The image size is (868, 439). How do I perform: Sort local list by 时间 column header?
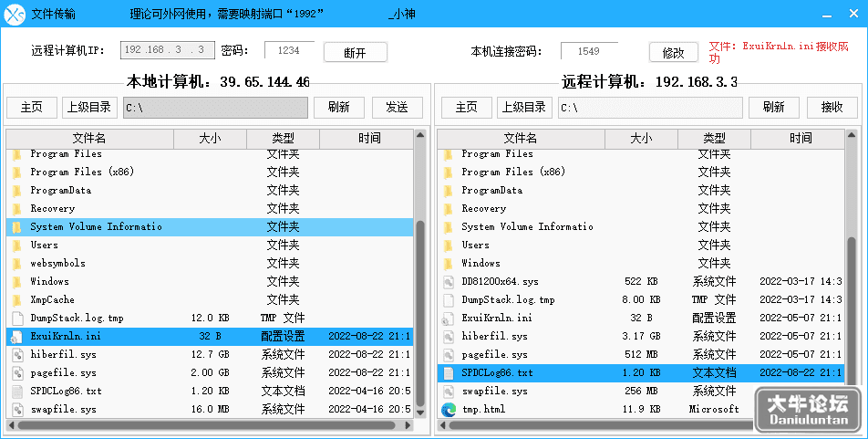367,139
